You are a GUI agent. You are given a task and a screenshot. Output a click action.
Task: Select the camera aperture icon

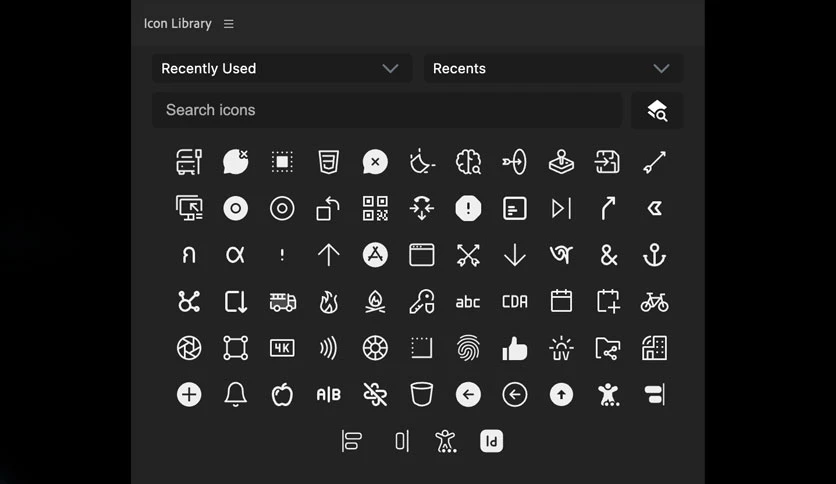click(x=189, y=348)
